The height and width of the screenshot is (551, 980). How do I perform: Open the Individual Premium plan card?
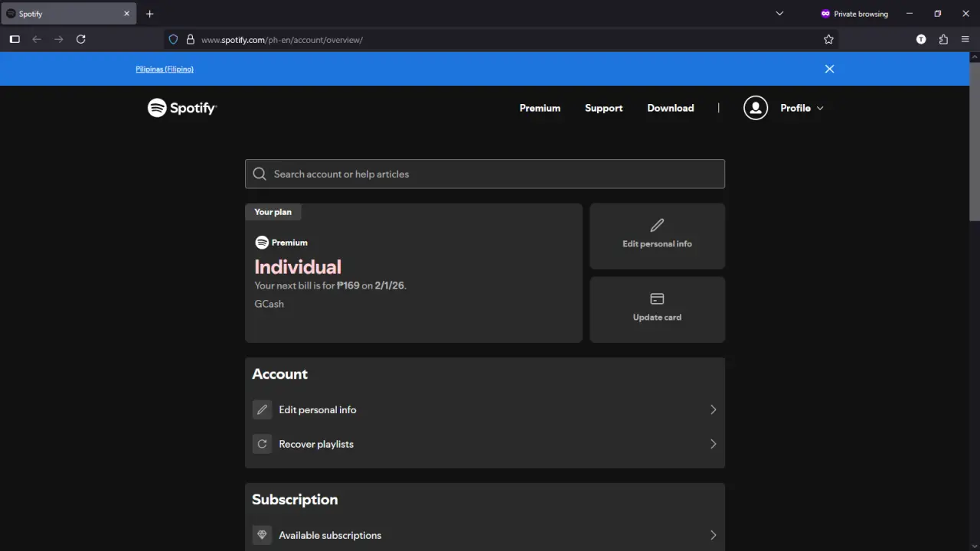413,272
